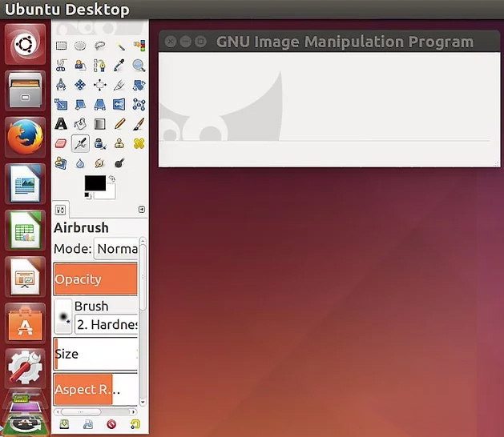Swap foreground and background colors

click(x=112, y=178)
